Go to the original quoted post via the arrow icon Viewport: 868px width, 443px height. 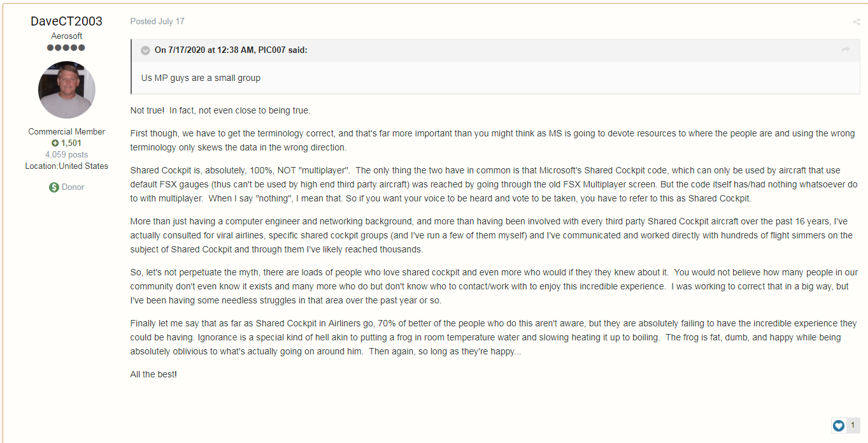click(x=846, y=50)
